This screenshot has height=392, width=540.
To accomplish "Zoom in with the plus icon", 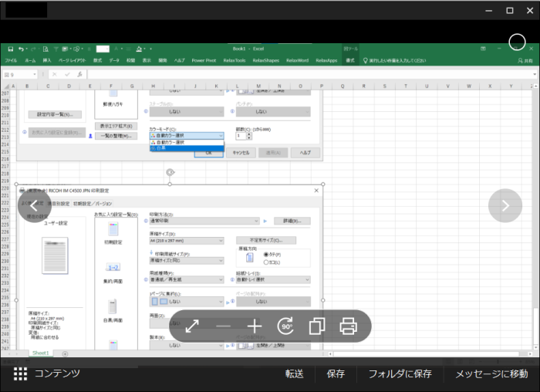I will pos(255,326).
